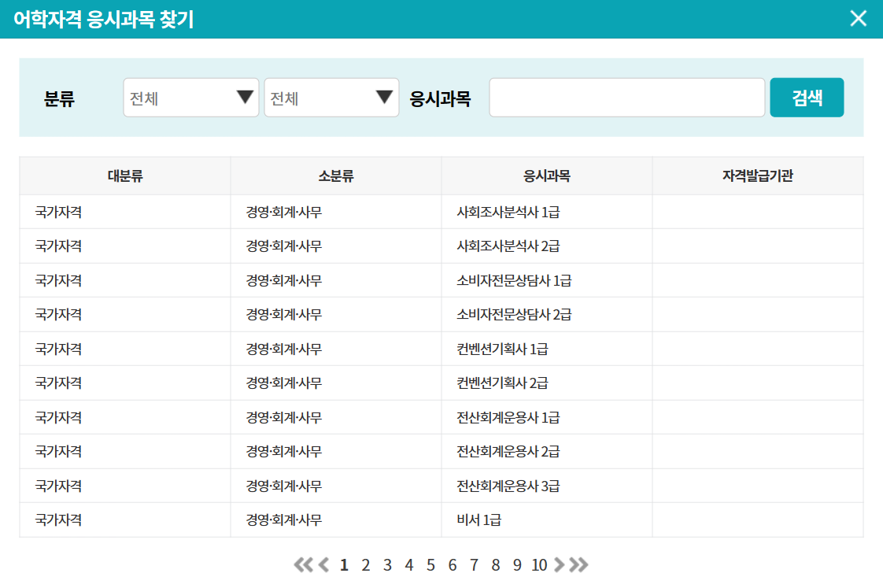Jump to the last page with double-right arrows
Screen dimensions: 883x588
point(582,564)
